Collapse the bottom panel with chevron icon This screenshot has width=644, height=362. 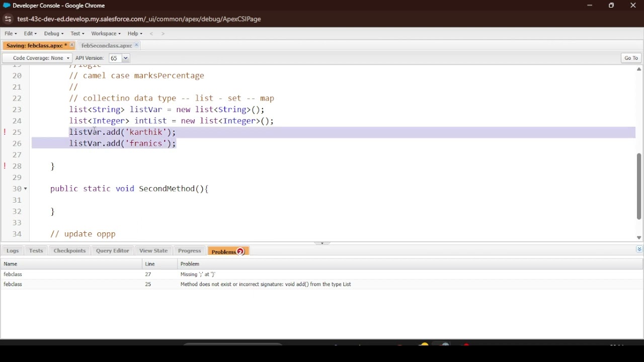tap(639, 249)
